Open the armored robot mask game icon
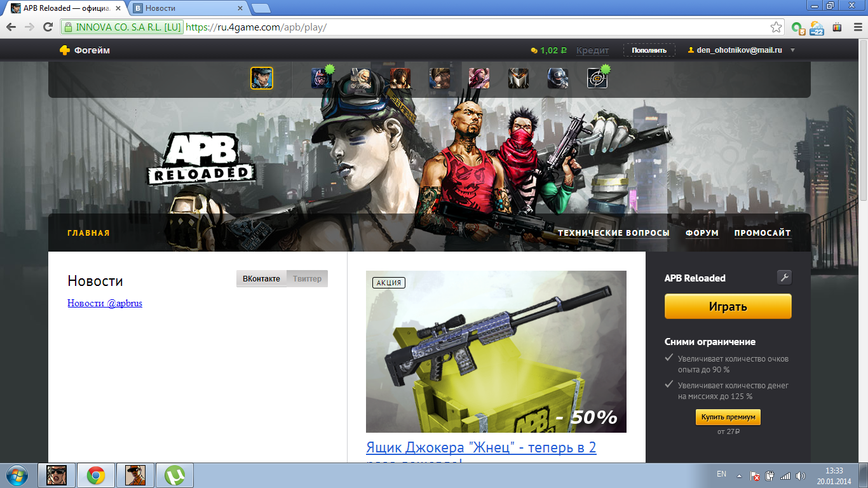Image resolution: width=868 pixels, height=488 pixels. click(x=519, y=78)
